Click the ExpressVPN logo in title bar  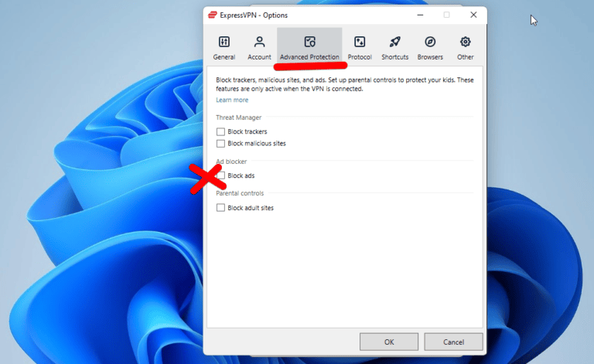pos(213,15)
